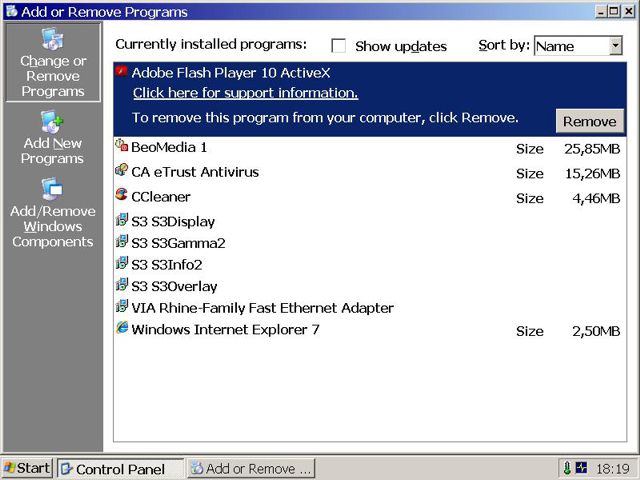
Task: Click the S3 S3Gamma2 icon
Action: (121, 241)
